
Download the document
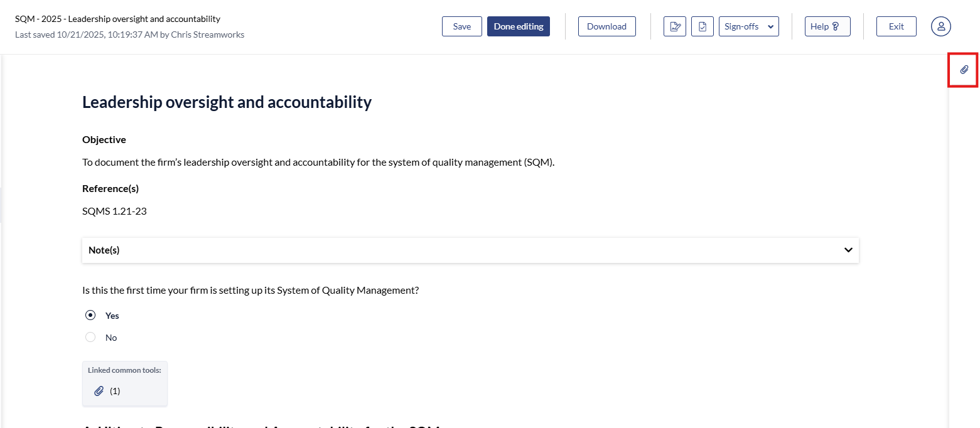click(606, 26)
